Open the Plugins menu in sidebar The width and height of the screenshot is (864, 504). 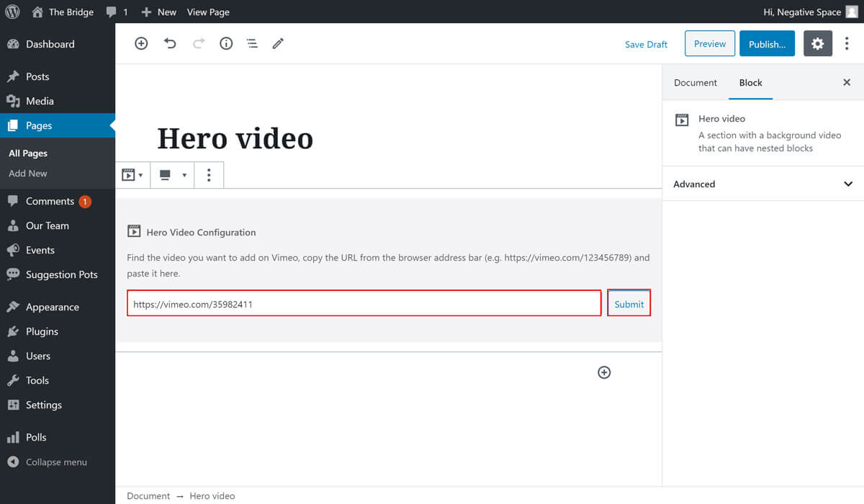click(x=42, y=331)
